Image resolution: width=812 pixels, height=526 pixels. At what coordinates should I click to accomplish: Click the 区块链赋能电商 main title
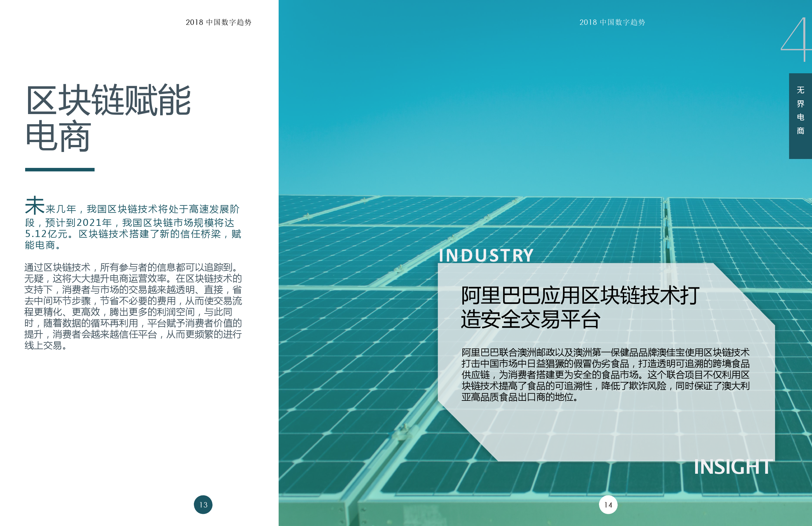click(109, 101)
